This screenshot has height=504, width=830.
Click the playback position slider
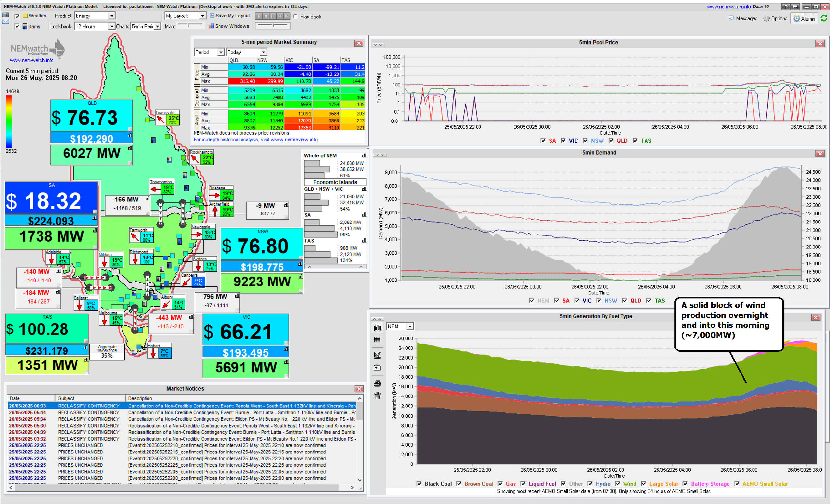[x=273, y=26]
